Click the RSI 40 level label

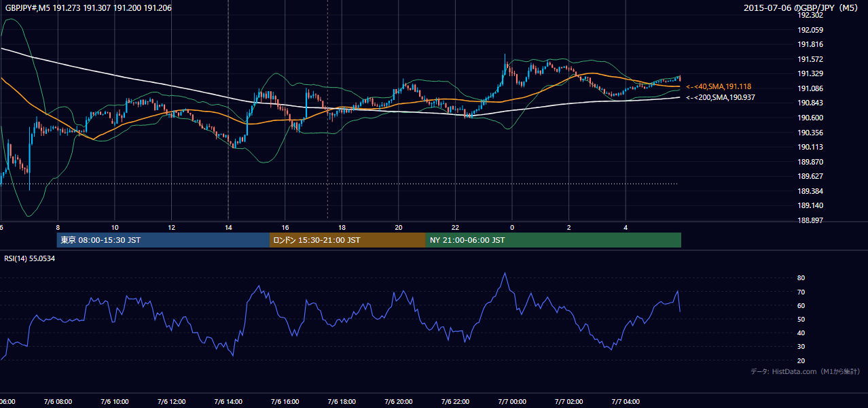[801, 333]
